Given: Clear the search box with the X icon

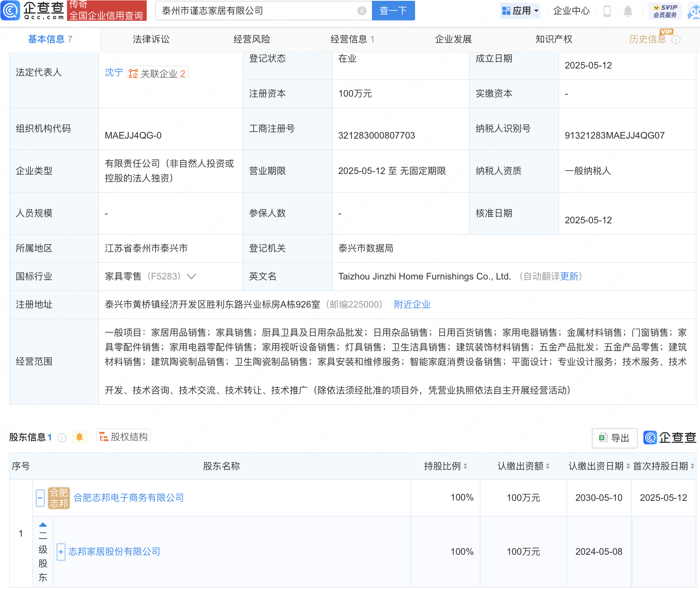Looking at the screenshot, I should (362, 11).
